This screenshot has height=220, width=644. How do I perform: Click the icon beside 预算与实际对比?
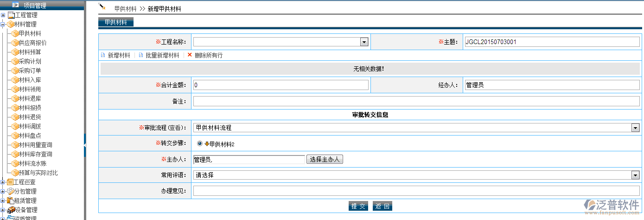15,173
